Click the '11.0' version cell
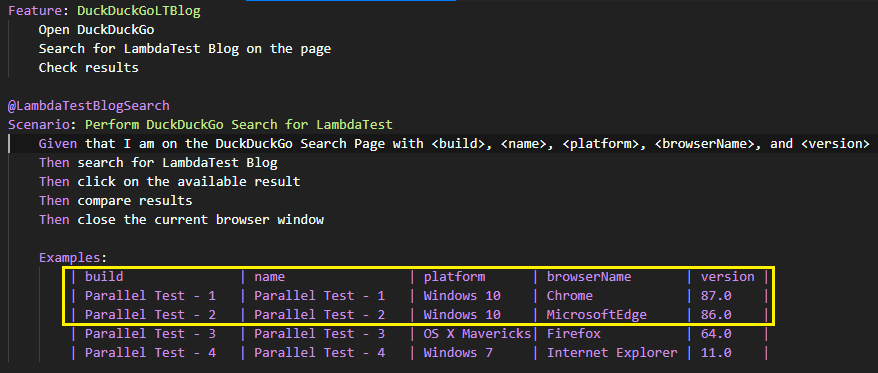The height and width of the screenshot is (373, 878). tap(716, 353)
